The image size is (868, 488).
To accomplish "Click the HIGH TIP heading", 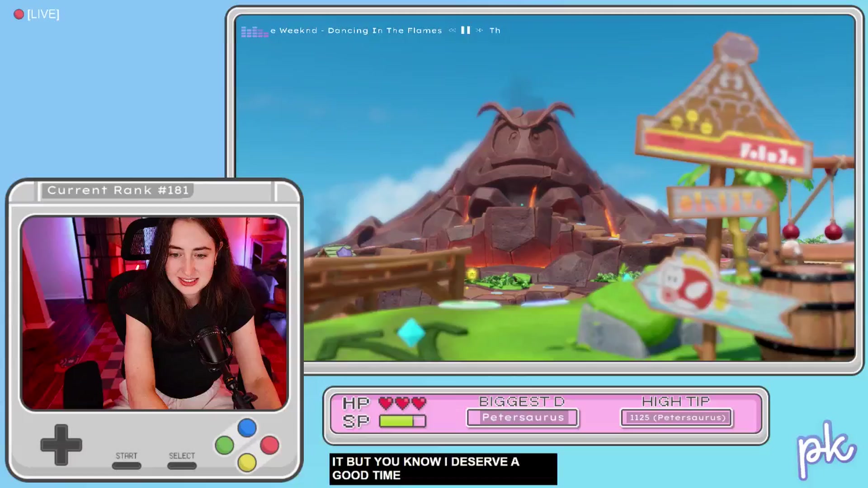I will click(x=676, y=401).
